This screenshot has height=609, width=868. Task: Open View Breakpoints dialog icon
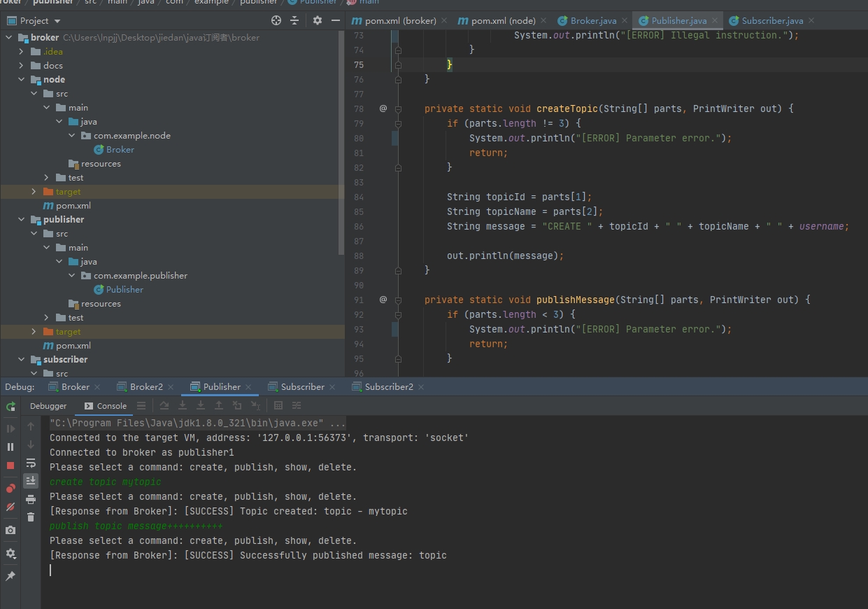coord(10,489)
